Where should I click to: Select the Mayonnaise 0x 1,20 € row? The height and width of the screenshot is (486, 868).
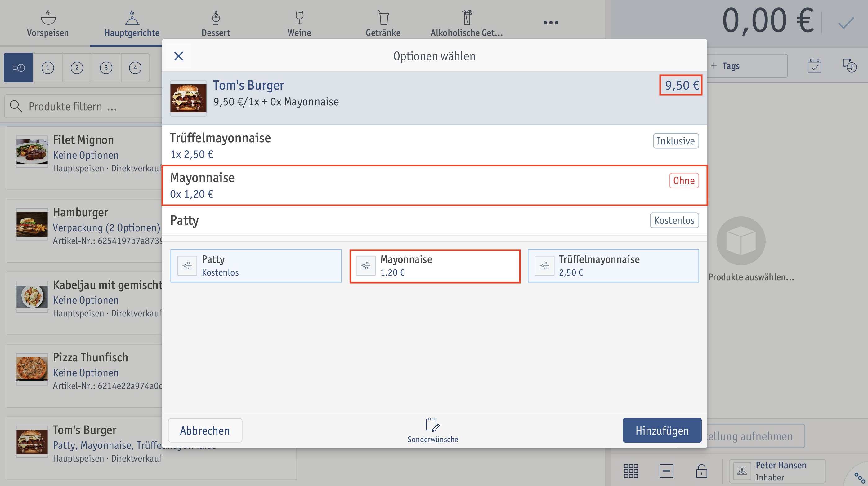tap(434, 185)
